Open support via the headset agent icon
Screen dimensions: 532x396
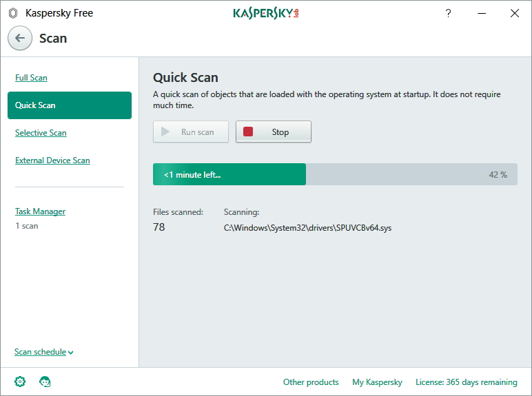[x=45, y=382]
